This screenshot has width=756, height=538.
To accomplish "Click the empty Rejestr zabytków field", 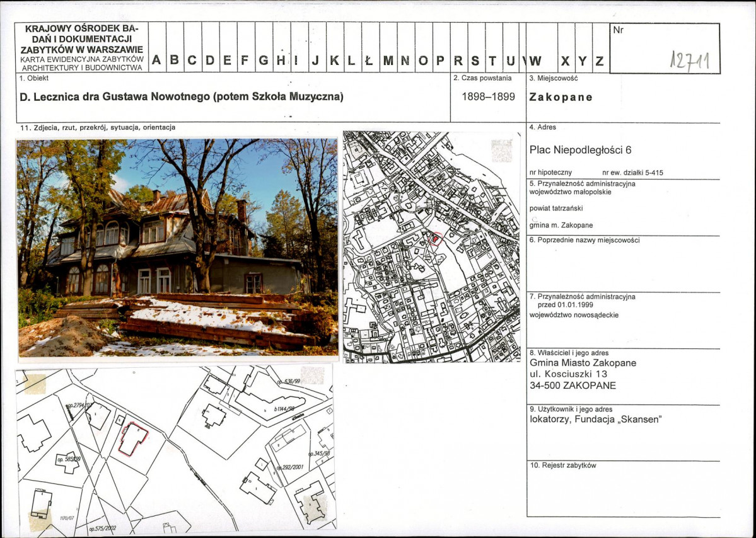I will tap(622, 493).
